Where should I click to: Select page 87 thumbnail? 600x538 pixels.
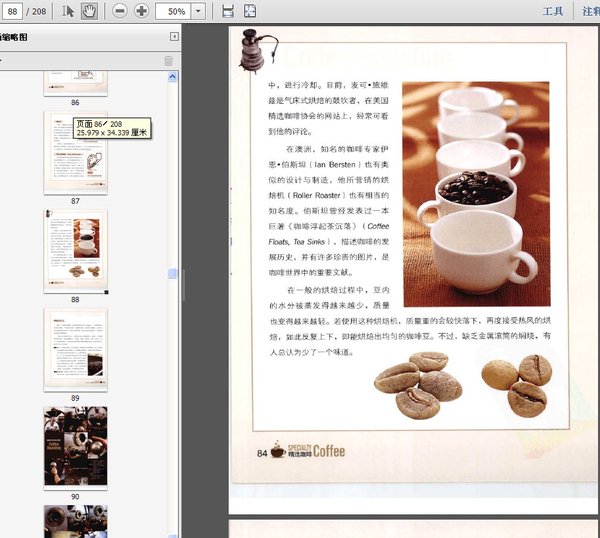[75, 153]
